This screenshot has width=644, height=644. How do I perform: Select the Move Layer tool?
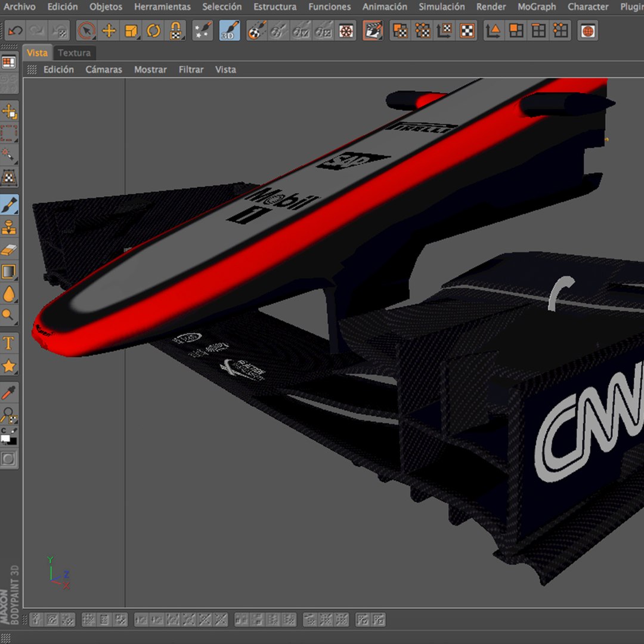9,112
